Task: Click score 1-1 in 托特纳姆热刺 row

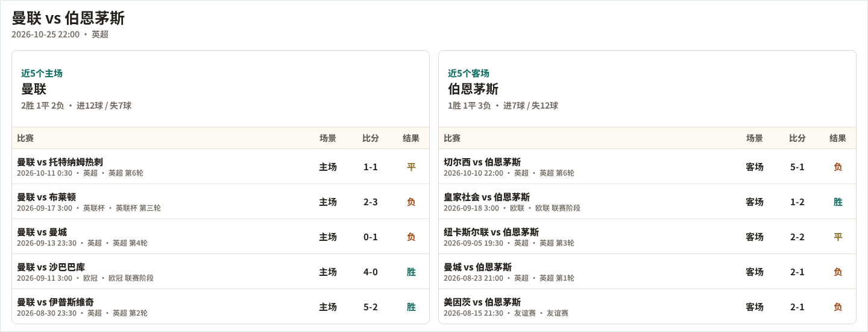Action: tap(371, 167)
